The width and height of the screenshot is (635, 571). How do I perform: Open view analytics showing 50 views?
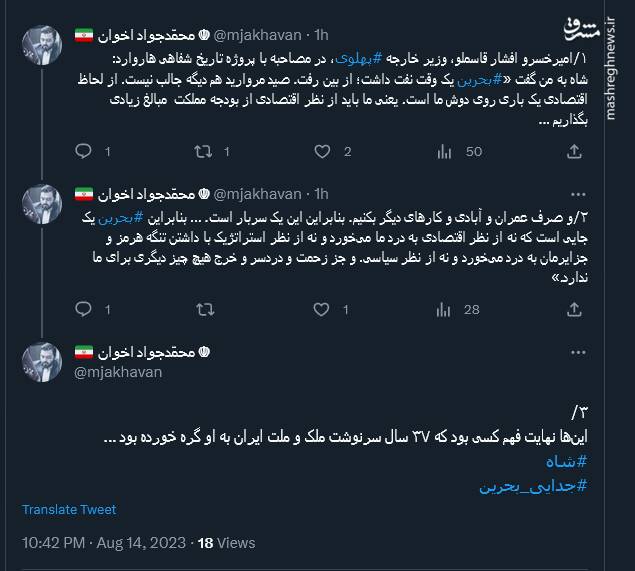pos(441,152)
